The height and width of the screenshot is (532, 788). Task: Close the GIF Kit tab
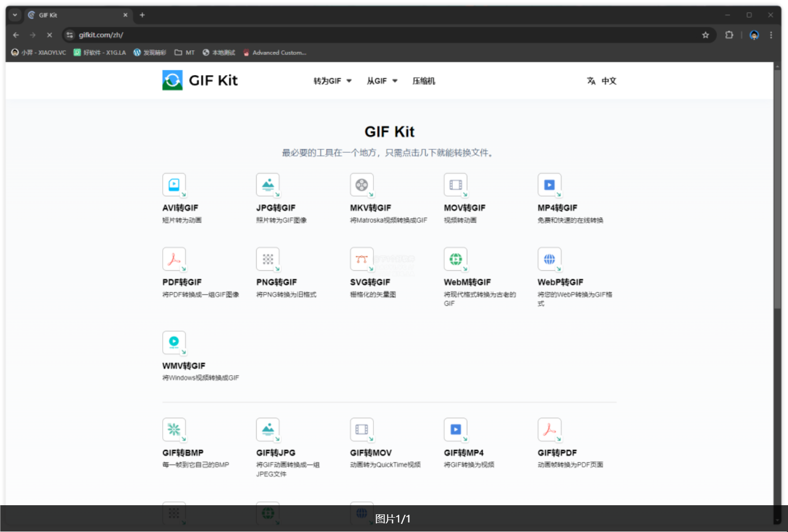click(125, 15)
